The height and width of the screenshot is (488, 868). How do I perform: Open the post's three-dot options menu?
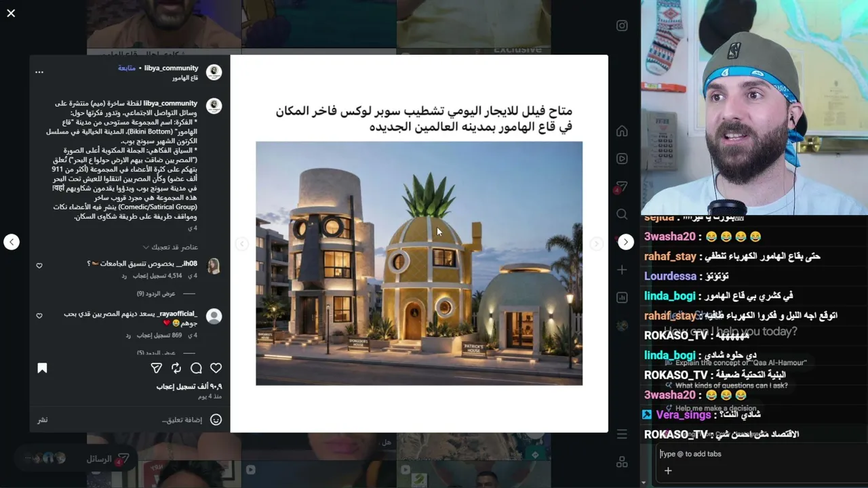(x=39, y=72)
